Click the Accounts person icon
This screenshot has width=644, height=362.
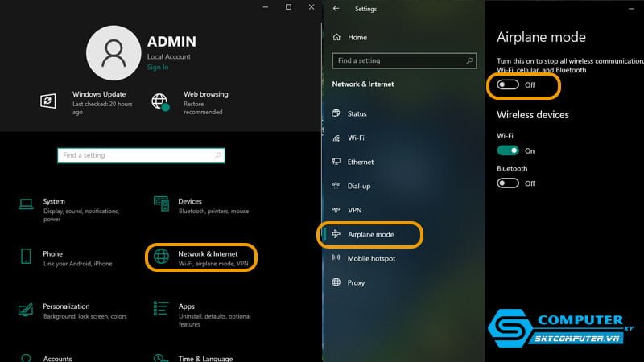[x=26, y=358]
